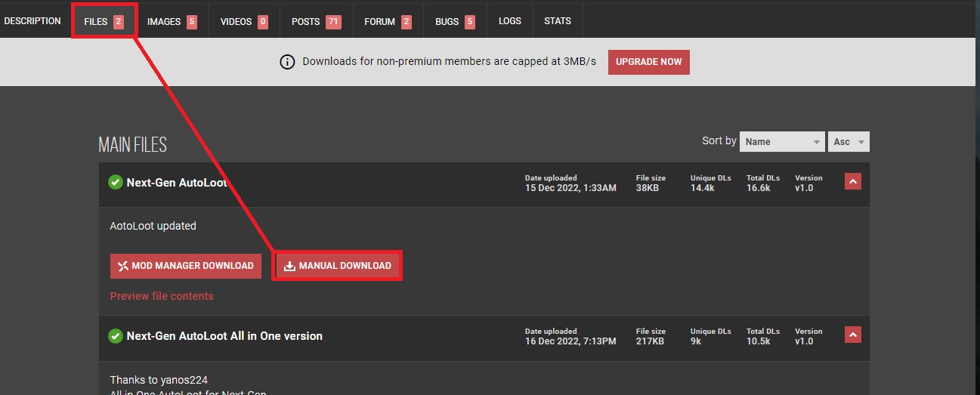Switch to the Stats tab
Screen dimensions: 980x395
(558, 21)
